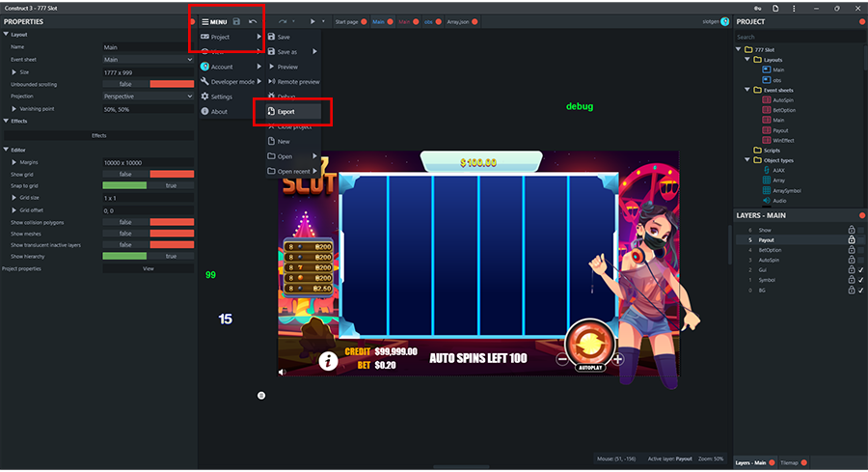
Task: Open the Account menu entry
Action: (231, 67)
